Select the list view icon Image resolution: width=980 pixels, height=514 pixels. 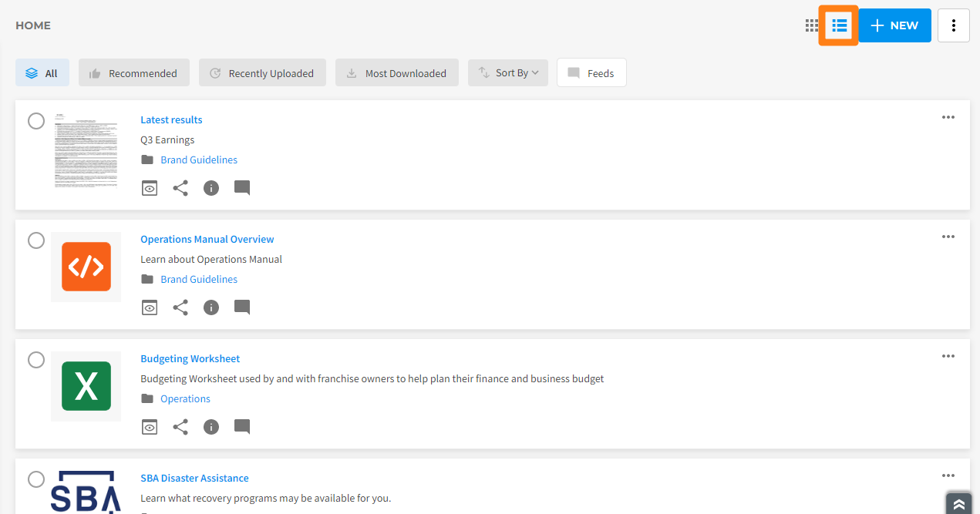839,25
